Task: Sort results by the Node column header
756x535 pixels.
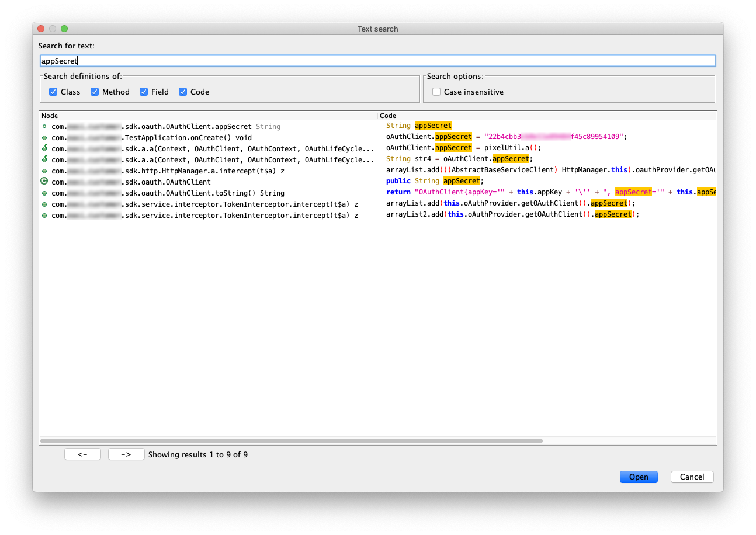Action: click(x=209, y=116)
